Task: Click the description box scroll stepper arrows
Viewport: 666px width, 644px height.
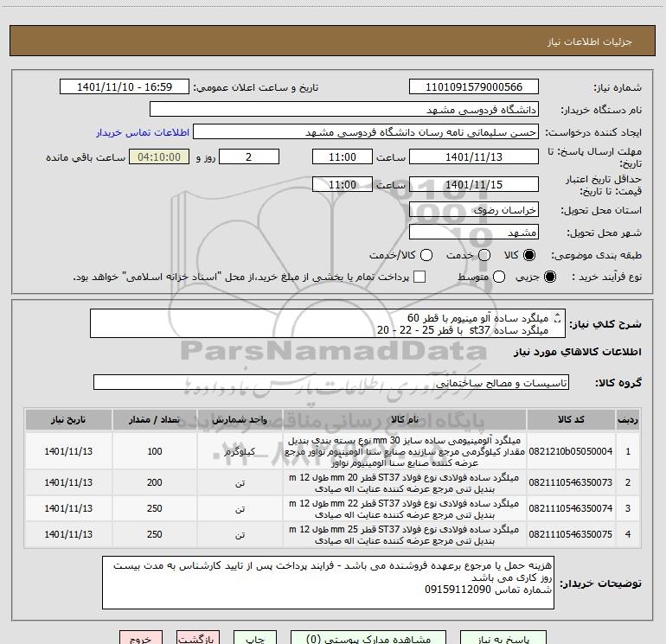Action: [x=558, y=317]
